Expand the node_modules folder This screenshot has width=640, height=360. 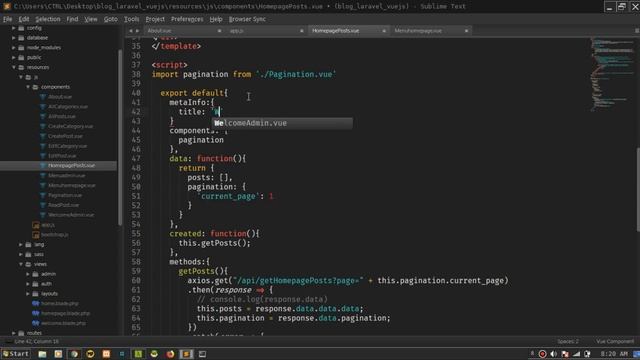click(14, 47)
